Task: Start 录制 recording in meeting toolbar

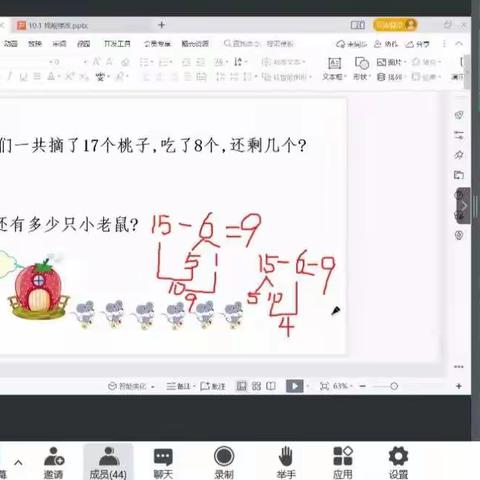Action: pyautogui.click(x=224, y=462)
